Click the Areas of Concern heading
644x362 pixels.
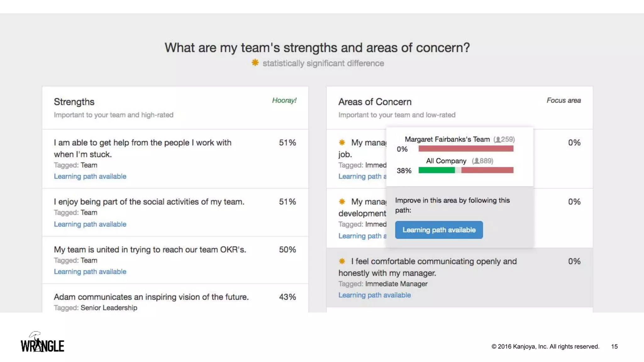375,102
